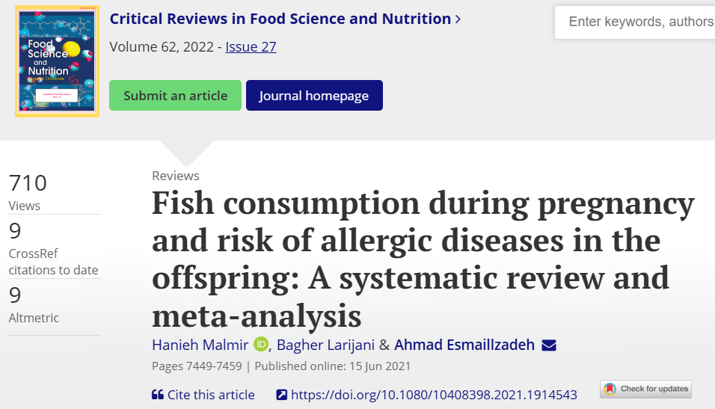
Task: Click the Submit an article button
Action: [175, 95]
